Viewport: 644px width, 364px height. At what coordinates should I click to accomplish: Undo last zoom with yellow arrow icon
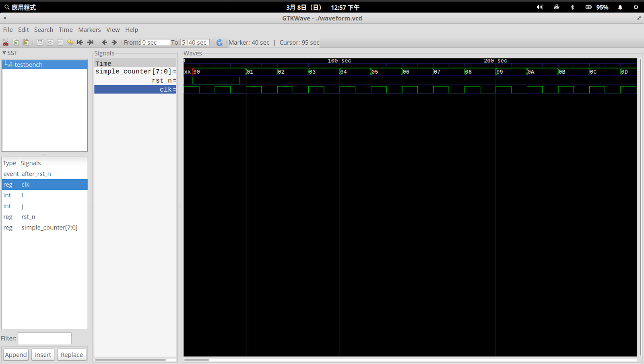(70, 42)
